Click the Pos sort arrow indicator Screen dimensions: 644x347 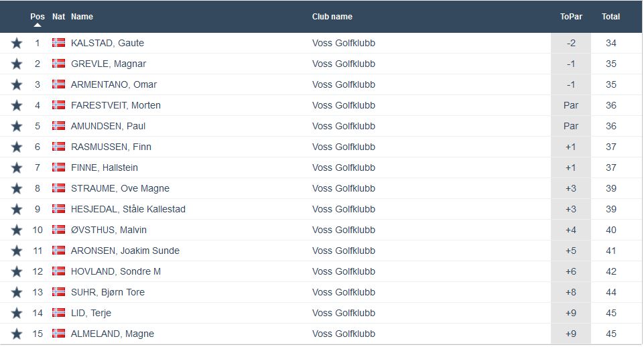coord(38,25)
